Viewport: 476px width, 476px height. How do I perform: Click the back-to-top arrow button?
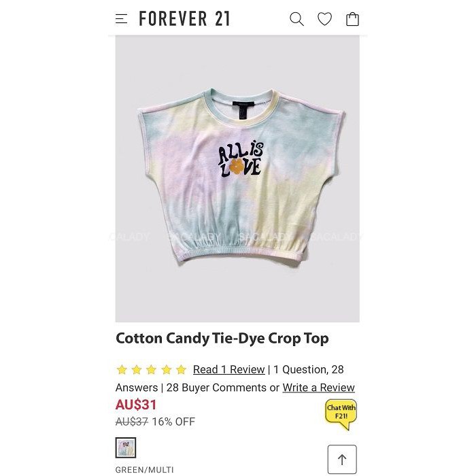pyautogui.click(x=342, y=459)
